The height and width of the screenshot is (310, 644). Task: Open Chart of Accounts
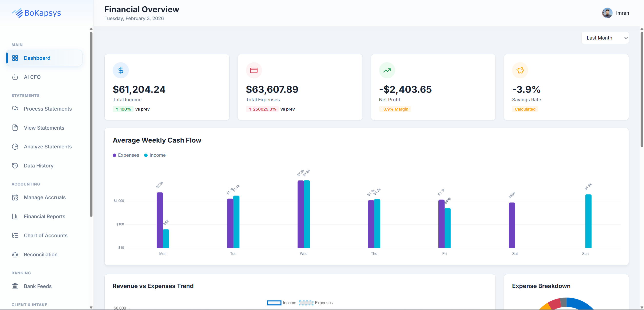tap(46, 235)
